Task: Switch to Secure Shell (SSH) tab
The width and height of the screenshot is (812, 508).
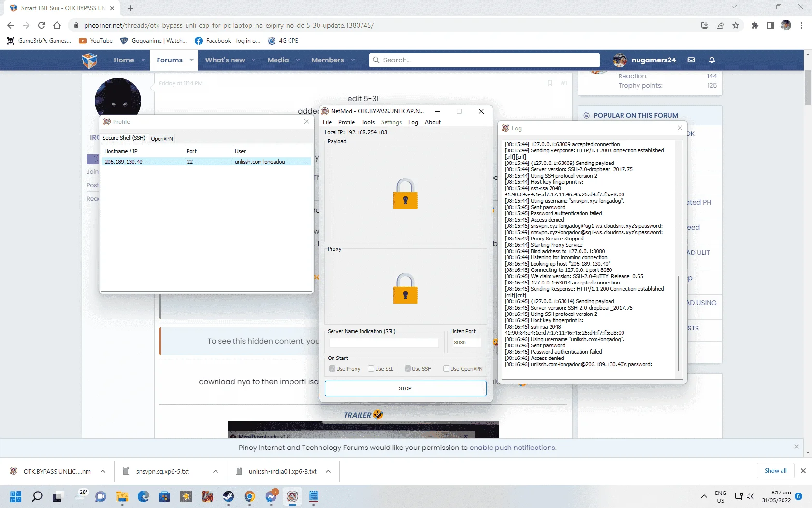Action: [x=124, y=138]
